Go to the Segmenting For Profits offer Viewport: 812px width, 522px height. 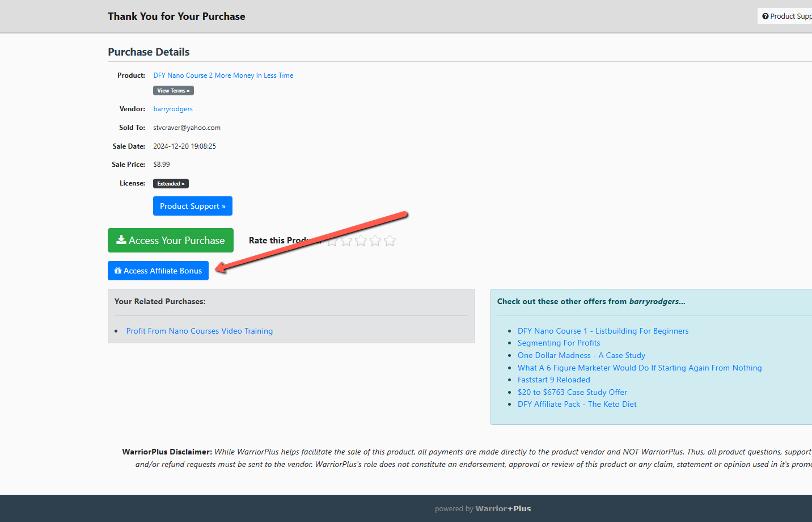(559, 343)
